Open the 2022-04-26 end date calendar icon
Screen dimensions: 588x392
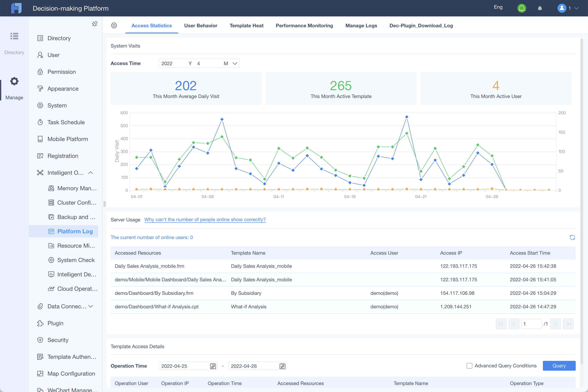click(x=282, y=366)
